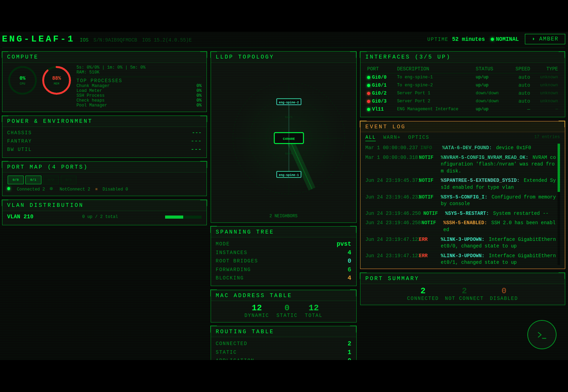Click the Disabled legend square in port map
The height and width of the screenshot is (392, 568).
pos(96,189)
